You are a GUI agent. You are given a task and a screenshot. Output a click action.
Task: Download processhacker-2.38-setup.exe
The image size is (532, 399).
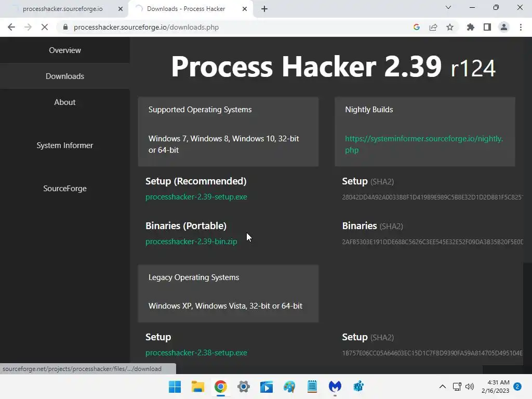tap(196, 353)
